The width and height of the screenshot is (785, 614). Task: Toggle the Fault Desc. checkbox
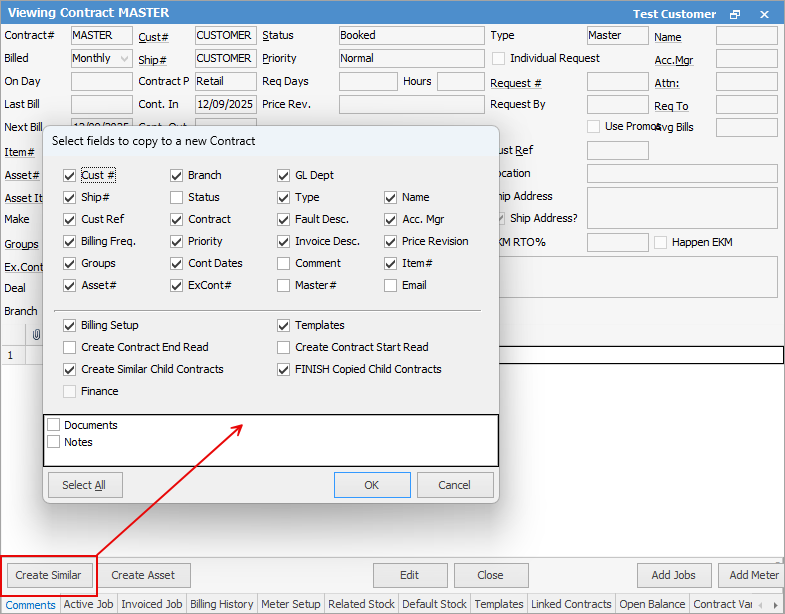(x=283, y=219)
